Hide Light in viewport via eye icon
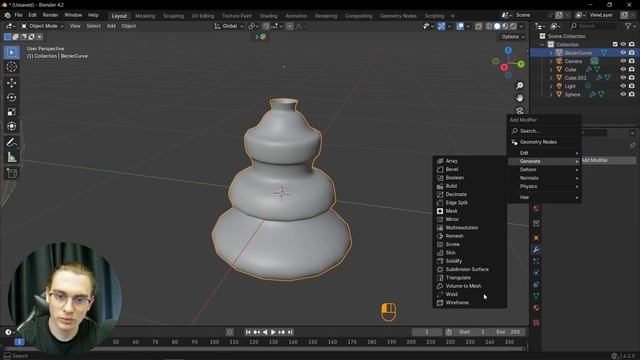Screen dimensions: 640x360 click(623, 86)
